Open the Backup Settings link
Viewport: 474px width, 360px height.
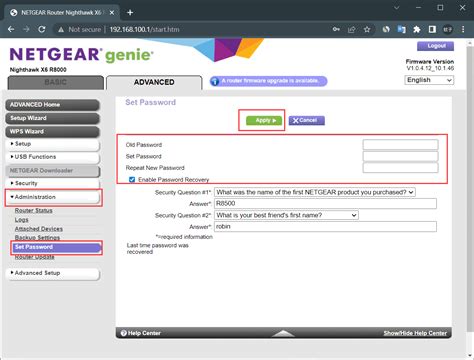point(37,238)
